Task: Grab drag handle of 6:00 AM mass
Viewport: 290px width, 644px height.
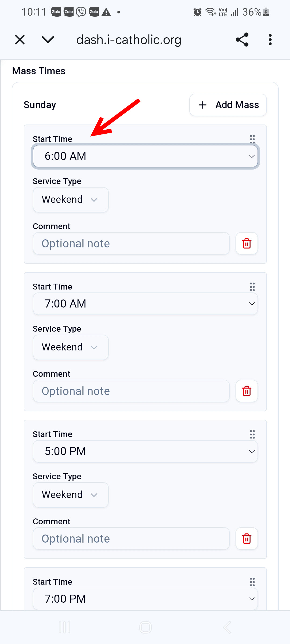Action: click(x=252, y=139)
